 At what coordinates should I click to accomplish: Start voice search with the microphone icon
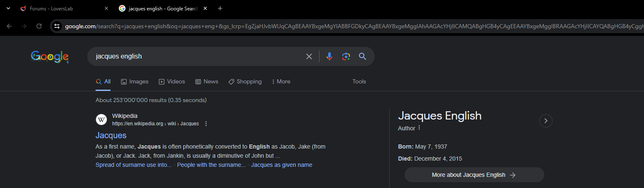click(329, 56)
